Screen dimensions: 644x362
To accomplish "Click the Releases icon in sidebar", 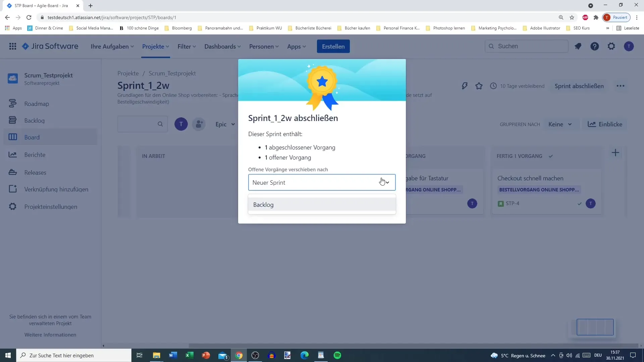I will pyautogui.click(x=13, y=172).
